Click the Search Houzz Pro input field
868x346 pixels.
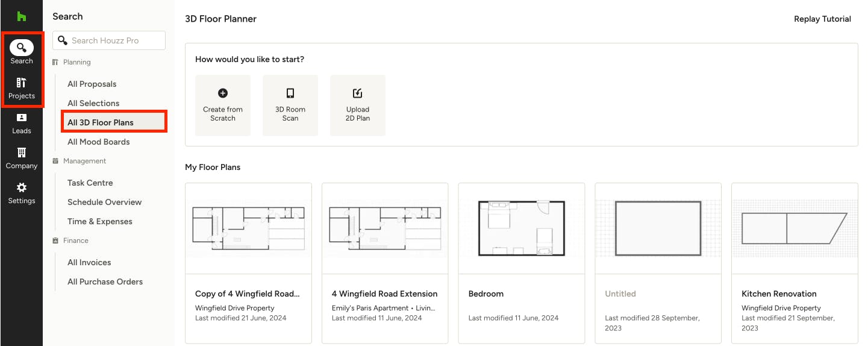point(109,40)
